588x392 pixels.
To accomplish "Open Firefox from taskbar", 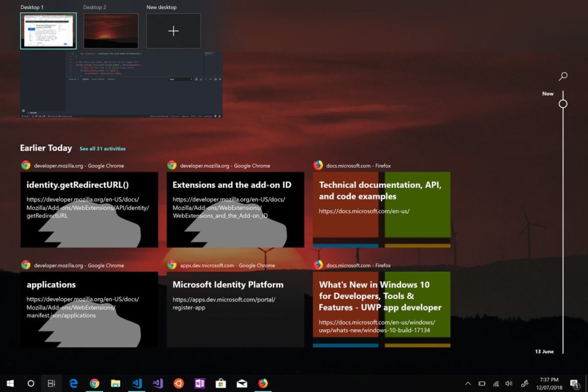I will (263, 383).
